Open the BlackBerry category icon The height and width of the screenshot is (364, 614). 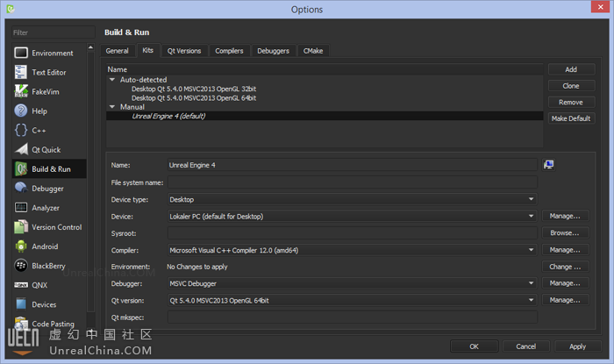(21, 266)
